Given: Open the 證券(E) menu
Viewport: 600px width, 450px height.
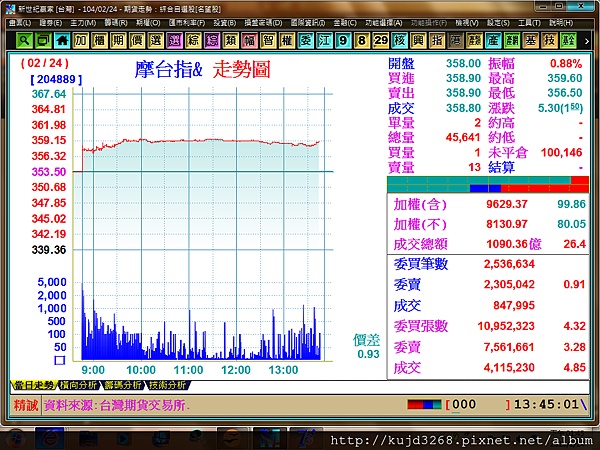Looking at the screenshot, I should (x=51, y=23).
